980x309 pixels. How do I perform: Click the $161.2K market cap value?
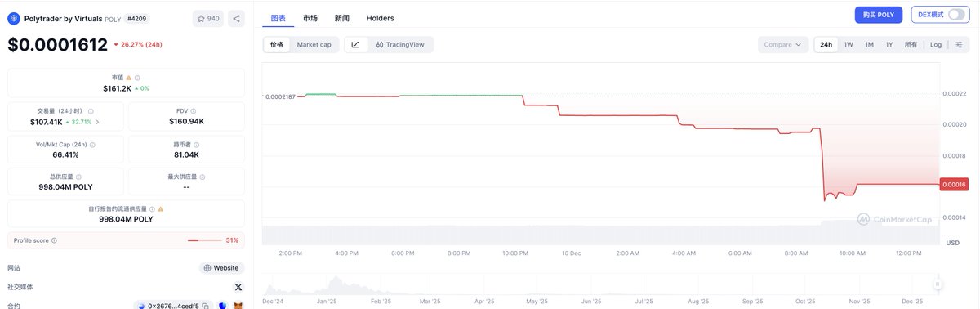(118, 87)
